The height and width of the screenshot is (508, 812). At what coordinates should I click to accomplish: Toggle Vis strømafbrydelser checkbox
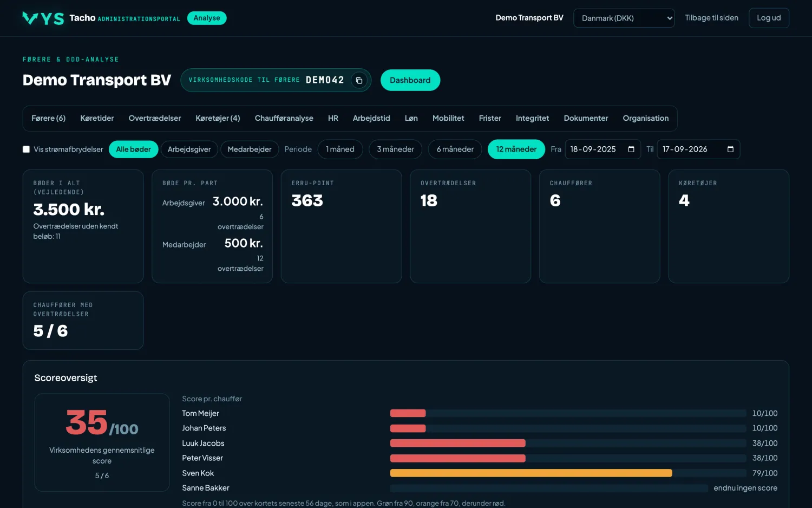pyautogui.click(x=26, y=149)
